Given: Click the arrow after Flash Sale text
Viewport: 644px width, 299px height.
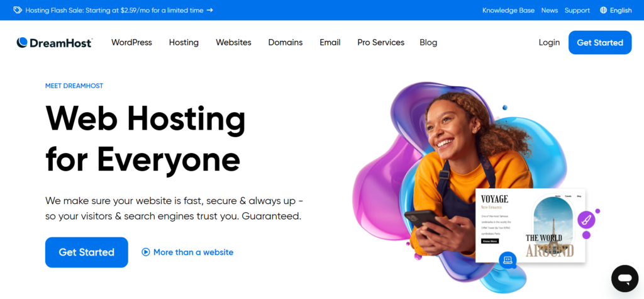Looking at the screenshot, I should tap(210, 10).
